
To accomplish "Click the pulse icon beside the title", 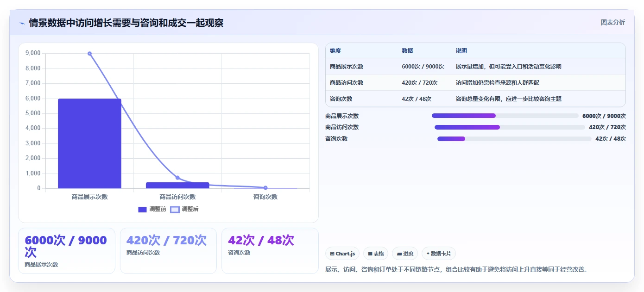I will point(22,23).
